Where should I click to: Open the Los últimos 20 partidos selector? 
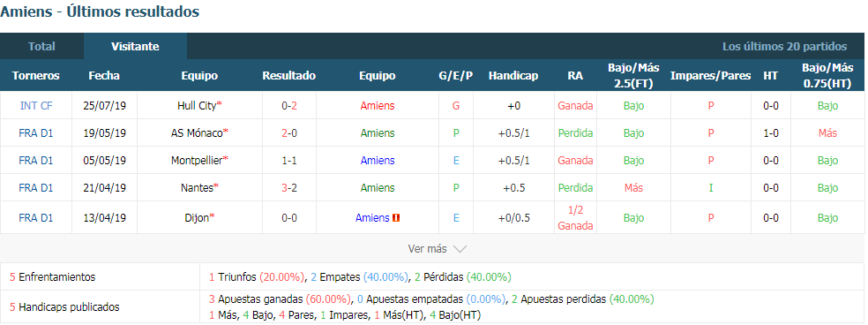pos(784,47)
